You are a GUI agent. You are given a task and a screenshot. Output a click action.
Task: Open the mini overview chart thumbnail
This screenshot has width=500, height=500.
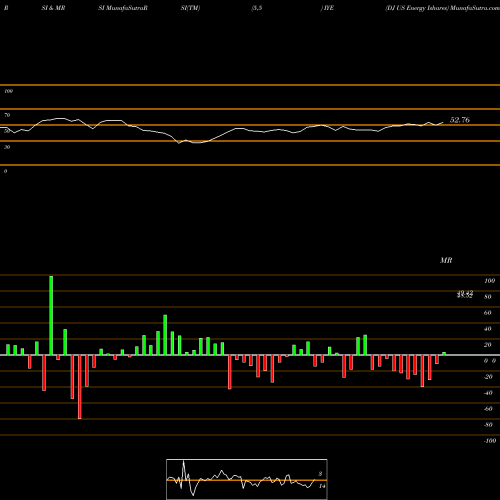click(x=247, y=479)
